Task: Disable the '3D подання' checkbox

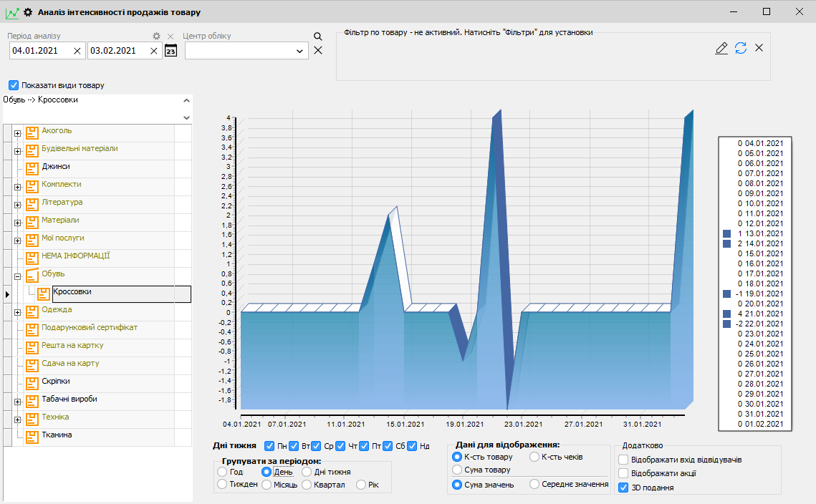Action: [623, 488]
